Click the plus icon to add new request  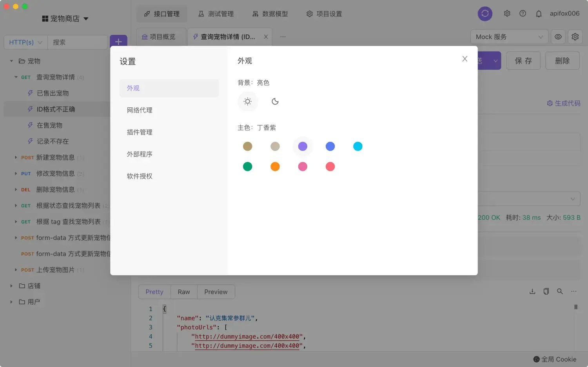[x=119, y=41]
